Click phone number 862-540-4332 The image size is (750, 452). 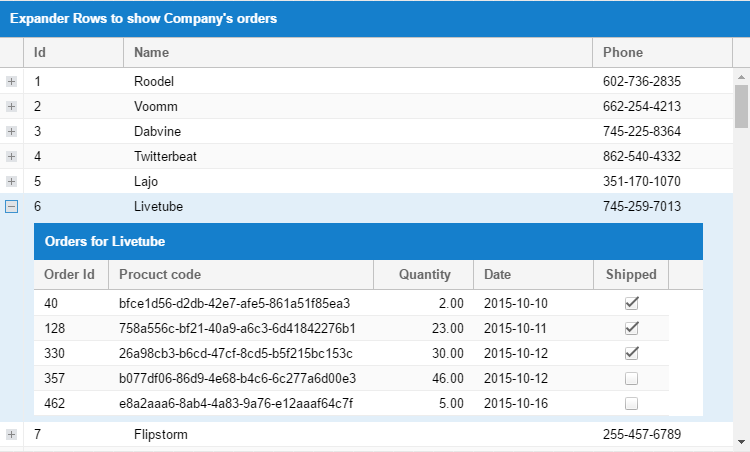641,156
